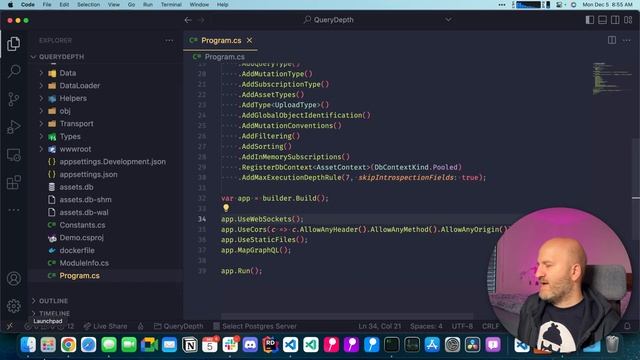This screenshot has width=640, height=360.
Task: Open the Search view in the activity bar
Action: (13, 71)
